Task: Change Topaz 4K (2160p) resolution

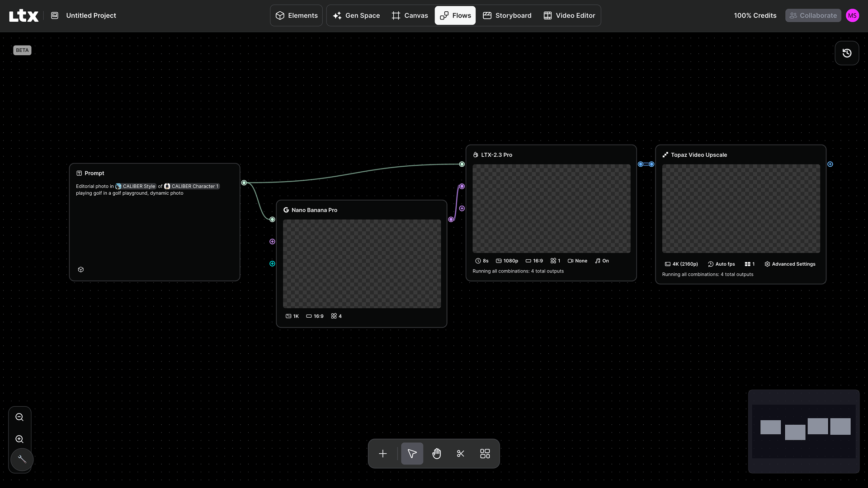Action: 681,264
